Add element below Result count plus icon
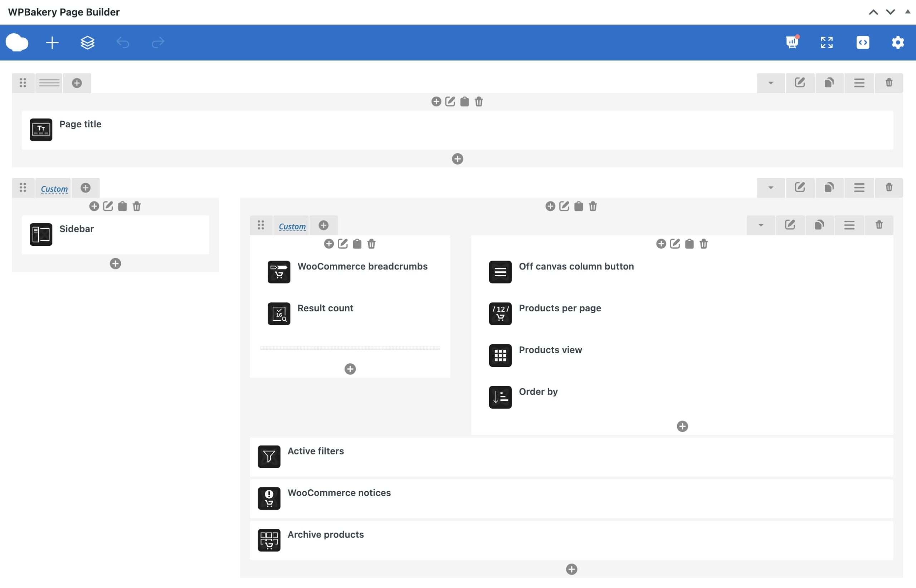916x588 pixels. coord(350,369)
